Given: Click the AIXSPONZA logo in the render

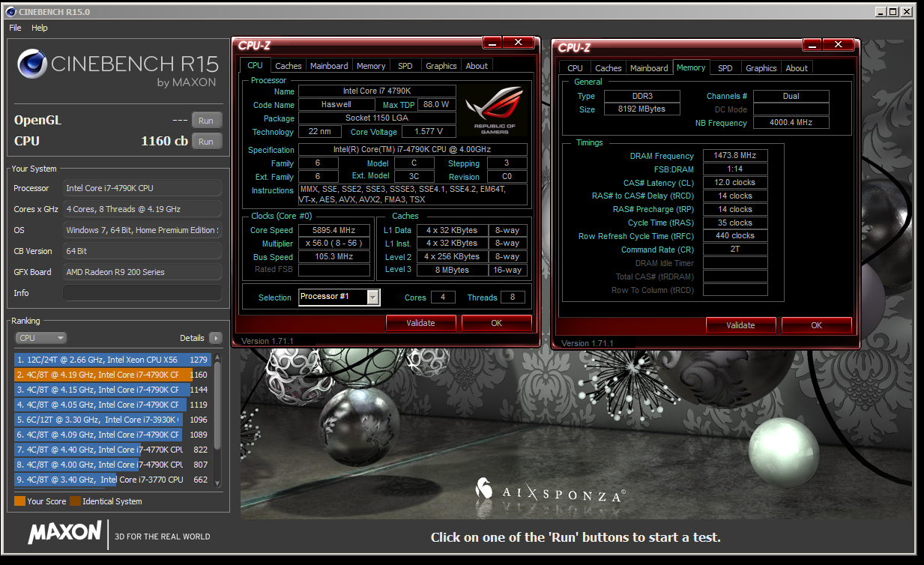Looking at the screenshot, I should point(551,491).
